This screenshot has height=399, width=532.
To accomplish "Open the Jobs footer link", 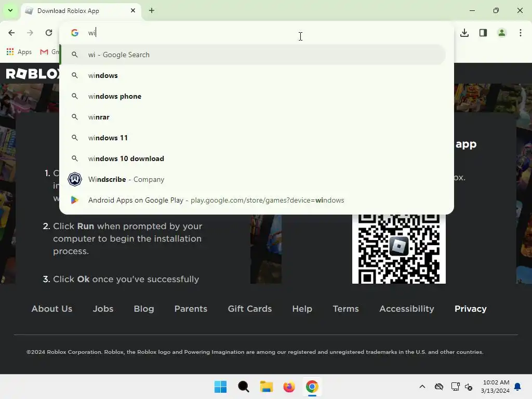I will (x=103, y=309).
